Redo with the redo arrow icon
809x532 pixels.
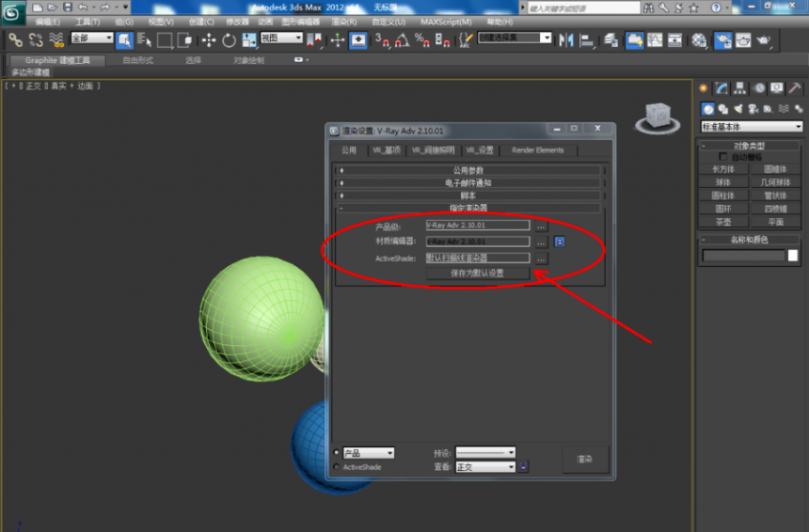pos(104,8)
